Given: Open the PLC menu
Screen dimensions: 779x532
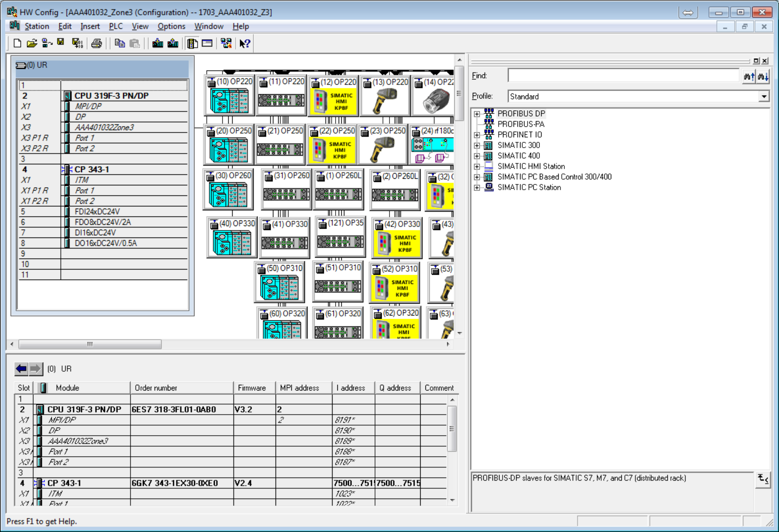Looking at the screenshot, I should point(115,26).
